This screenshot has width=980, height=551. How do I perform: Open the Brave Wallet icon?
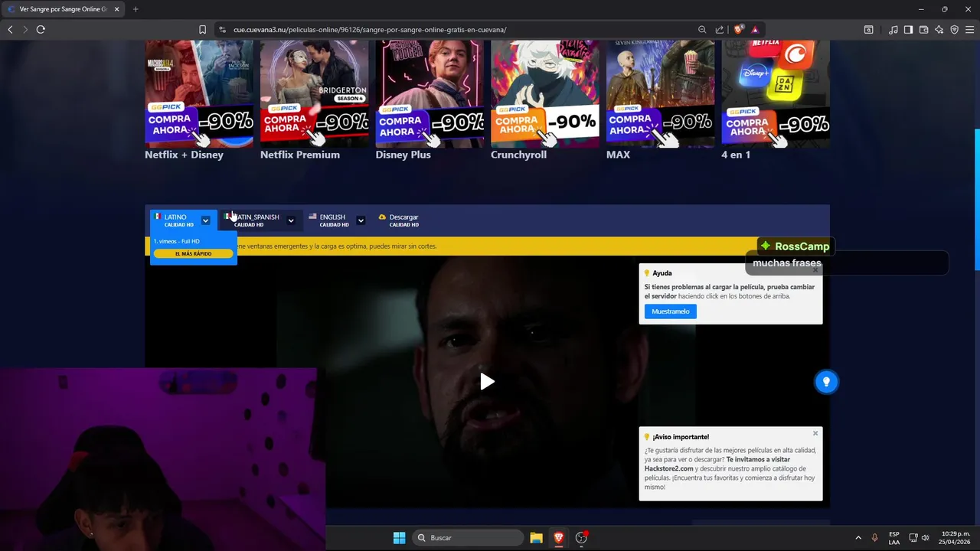pos(923,30)
